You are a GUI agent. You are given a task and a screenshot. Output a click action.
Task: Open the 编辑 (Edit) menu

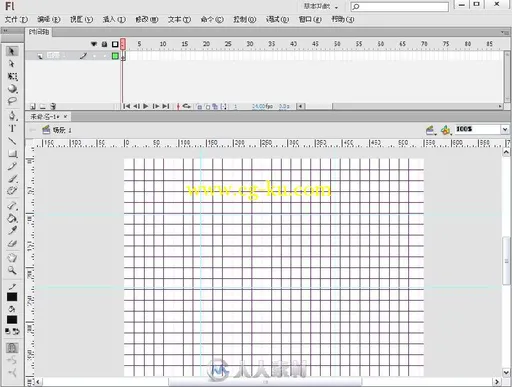[49, 20]
